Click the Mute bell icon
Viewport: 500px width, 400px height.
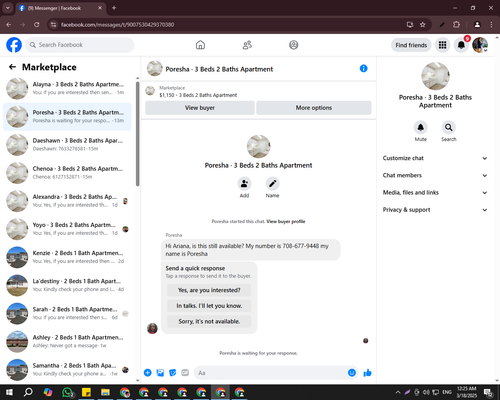(421, 127)
